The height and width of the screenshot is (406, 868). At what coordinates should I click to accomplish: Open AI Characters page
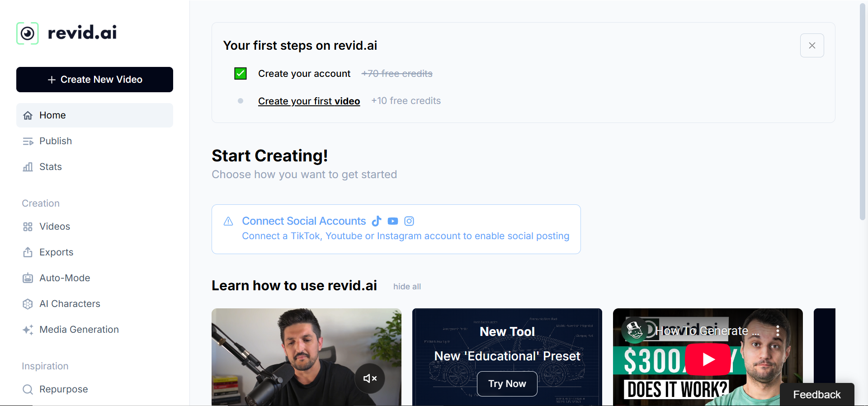[x=94, y=304]
